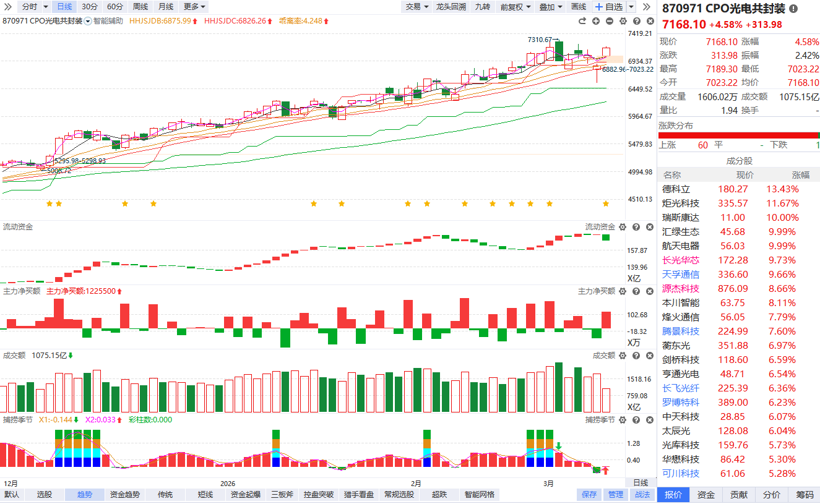Click the last gold star marker below K-line

pos(606,203)
